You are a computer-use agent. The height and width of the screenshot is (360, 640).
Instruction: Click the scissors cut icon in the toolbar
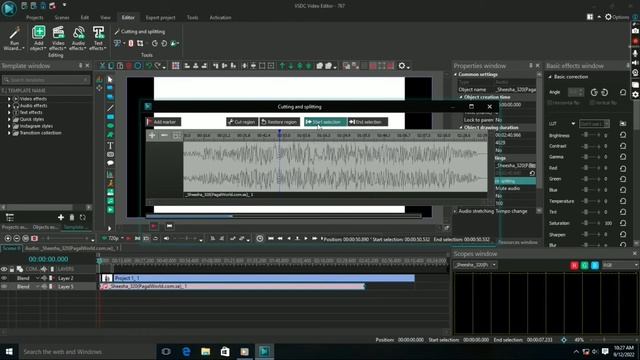coord(102,66)
